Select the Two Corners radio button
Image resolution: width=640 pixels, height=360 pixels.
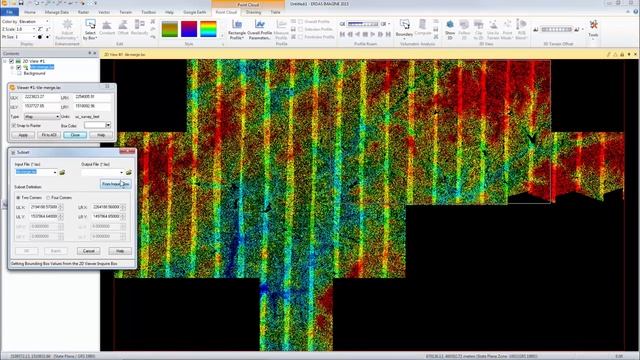pyautogui.click(x=18, y=198)
